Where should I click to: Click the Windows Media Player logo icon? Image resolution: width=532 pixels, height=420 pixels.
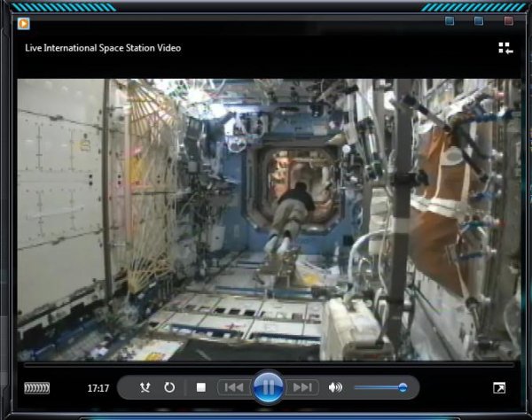(x=23, y=24)
